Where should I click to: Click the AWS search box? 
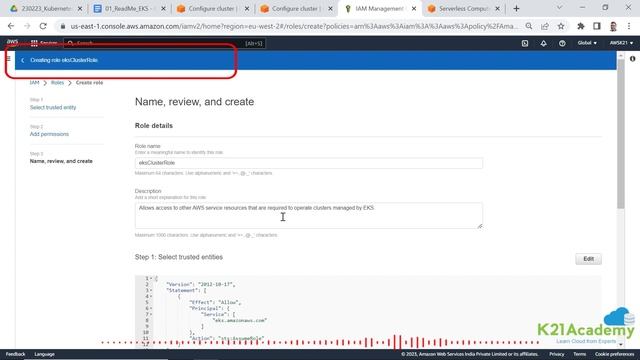(x=164, y=43)
